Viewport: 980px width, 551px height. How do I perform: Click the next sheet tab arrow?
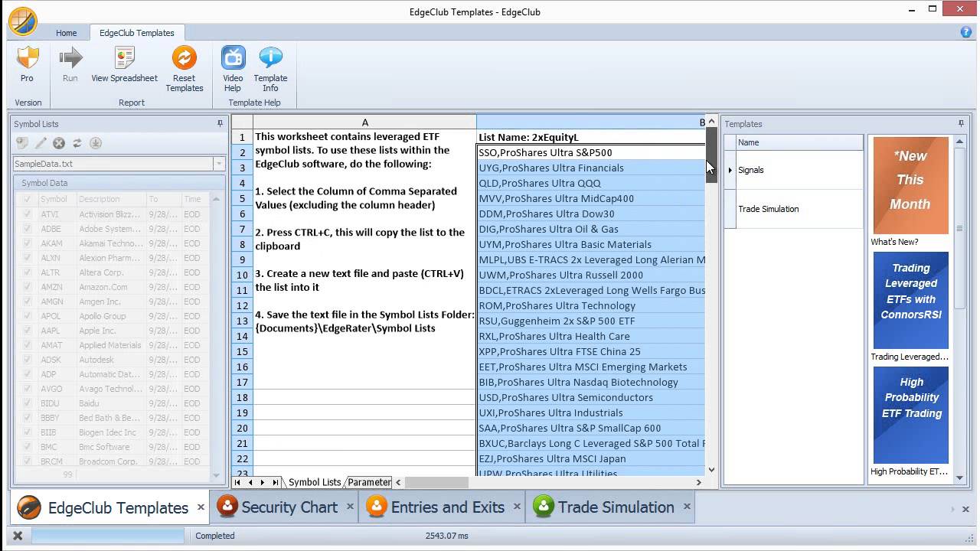(x=263, y=482)
